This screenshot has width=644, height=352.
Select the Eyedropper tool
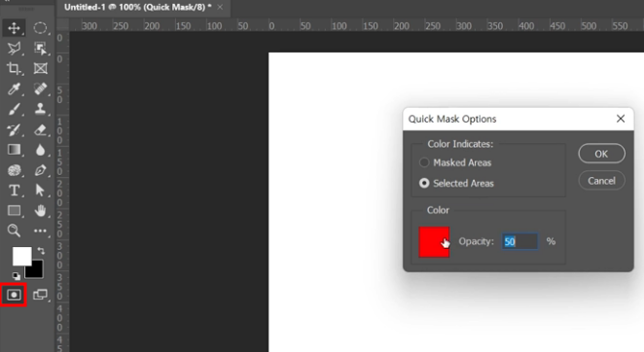pyautogui.click(x=14, y=88)
